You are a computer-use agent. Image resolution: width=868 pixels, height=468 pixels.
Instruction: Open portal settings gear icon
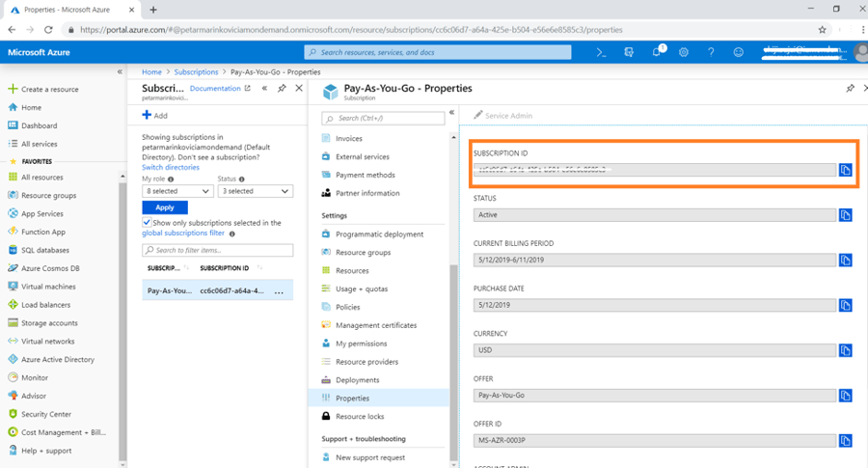[684, 52]
